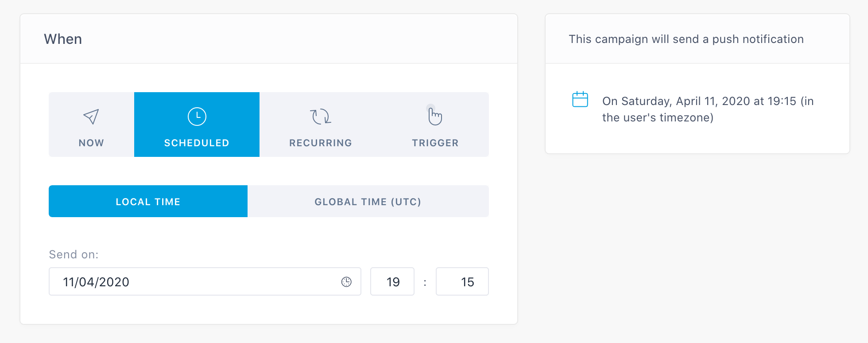This screenshot has width=868, height=343.
Task: Select the Now paper plane icon
Action: (x=90, y=116)
